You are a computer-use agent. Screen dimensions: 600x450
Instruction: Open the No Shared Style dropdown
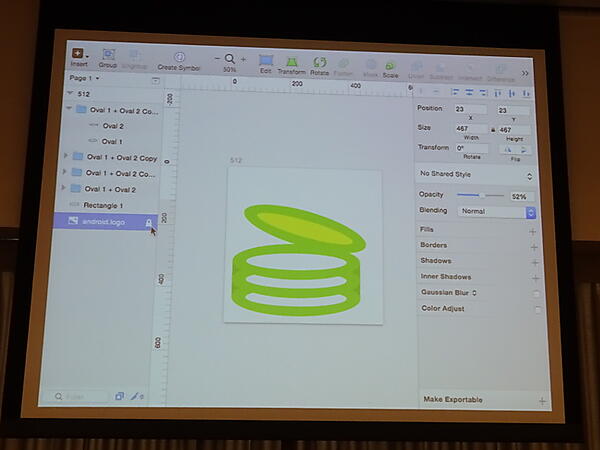point(477,175)
